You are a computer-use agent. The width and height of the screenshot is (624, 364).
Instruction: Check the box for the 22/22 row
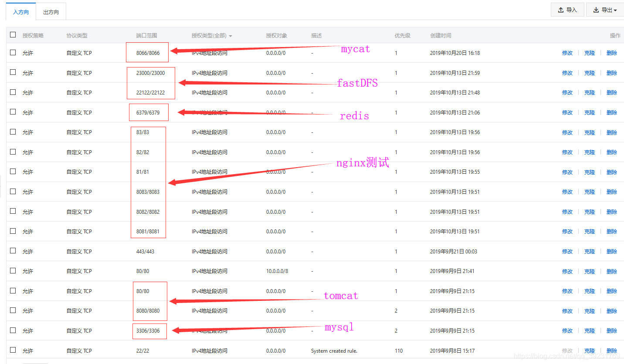(x=13, y=350)
